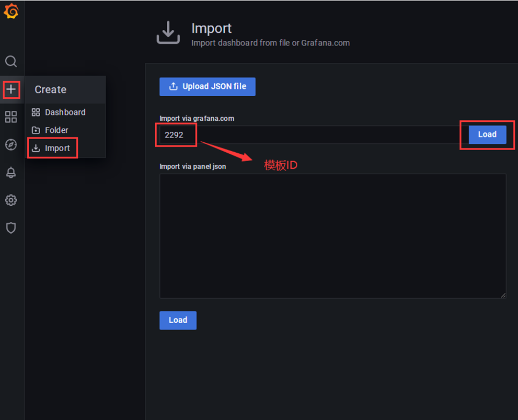Click the upload arrow icon on Upload button
518x420 pixels.
click(x=174, y=86)
